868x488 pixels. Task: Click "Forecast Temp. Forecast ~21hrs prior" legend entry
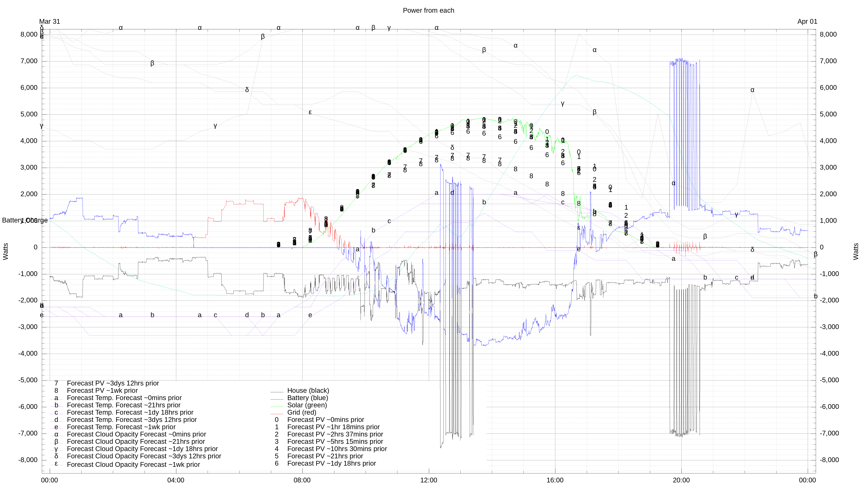[124, 405]
